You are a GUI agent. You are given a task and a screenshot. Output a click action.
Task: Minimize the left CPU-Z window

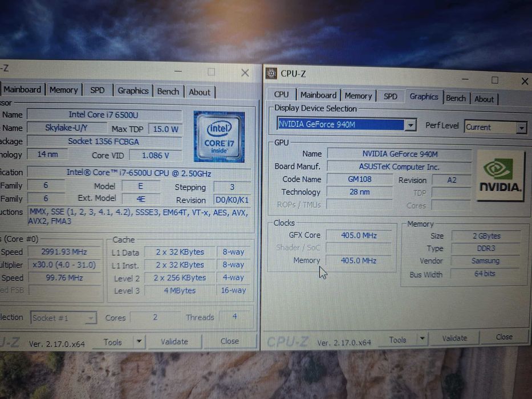coord(178,71)
